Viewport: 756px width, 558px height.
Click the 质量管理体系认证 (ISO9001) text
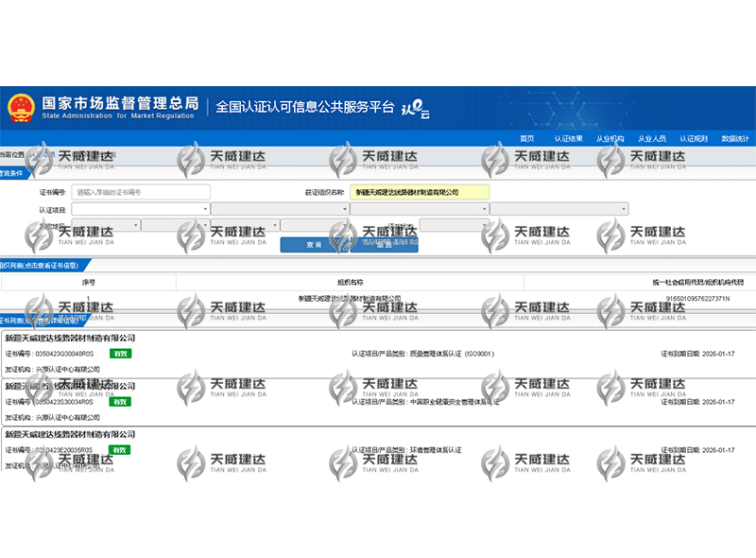(452, 354)
